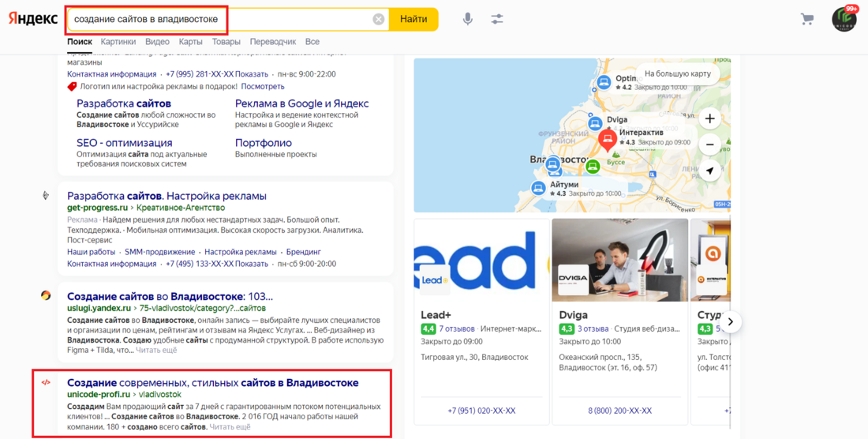Screen dimensions: 868x439
Task: Switch to the Товары tab
Action: [226, 42]
